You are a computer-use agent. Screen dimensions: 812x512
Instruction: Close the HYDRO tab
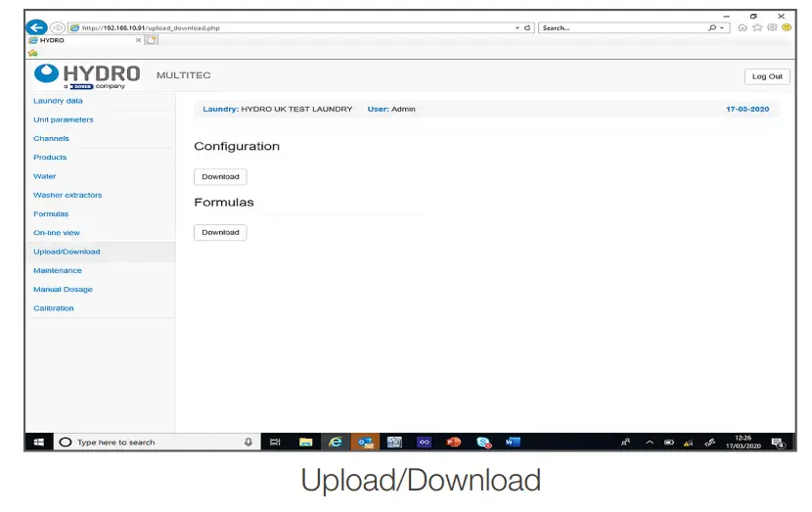[x=138, y=40]
